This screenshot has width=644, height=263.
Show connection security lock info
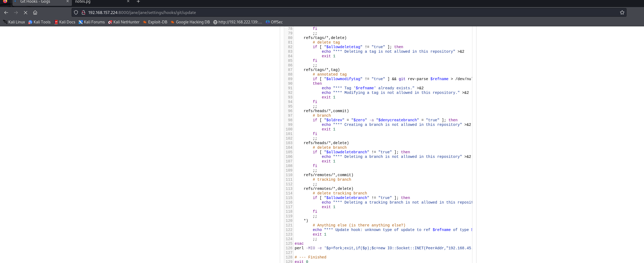83,13
